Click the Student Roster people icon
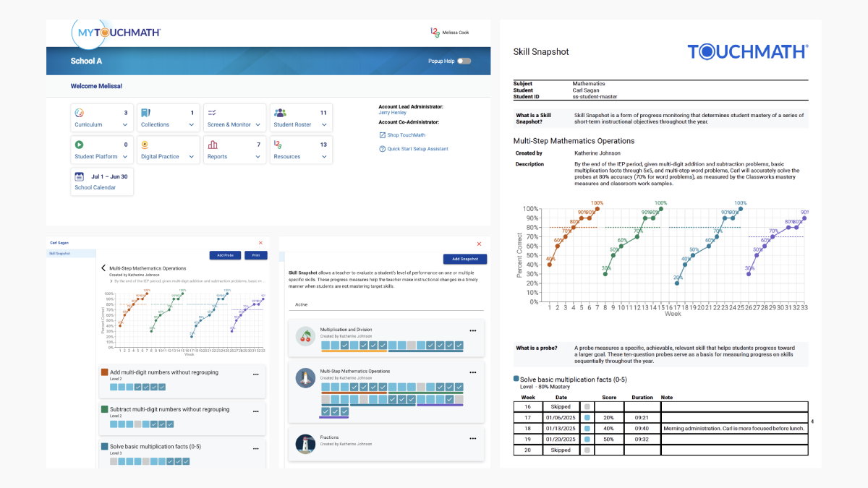868x488 pixels. click(280, 113)
